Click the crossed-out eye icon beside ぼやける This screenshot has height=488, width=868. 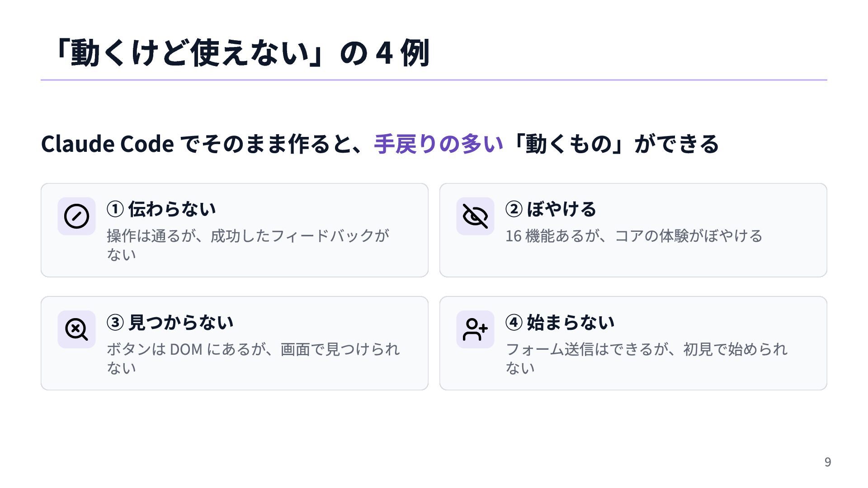[x=475, y=216]
